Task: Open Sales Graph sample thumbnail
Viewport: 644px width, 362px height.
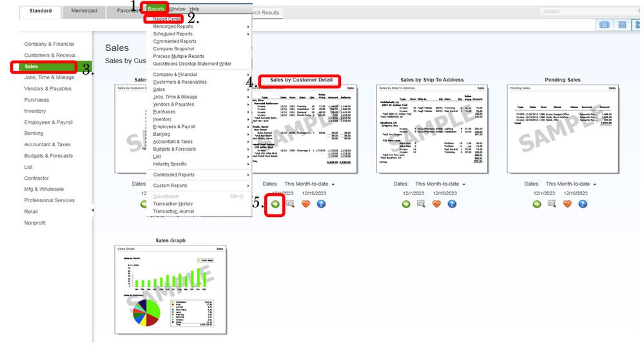Action: tap(170, 290)
